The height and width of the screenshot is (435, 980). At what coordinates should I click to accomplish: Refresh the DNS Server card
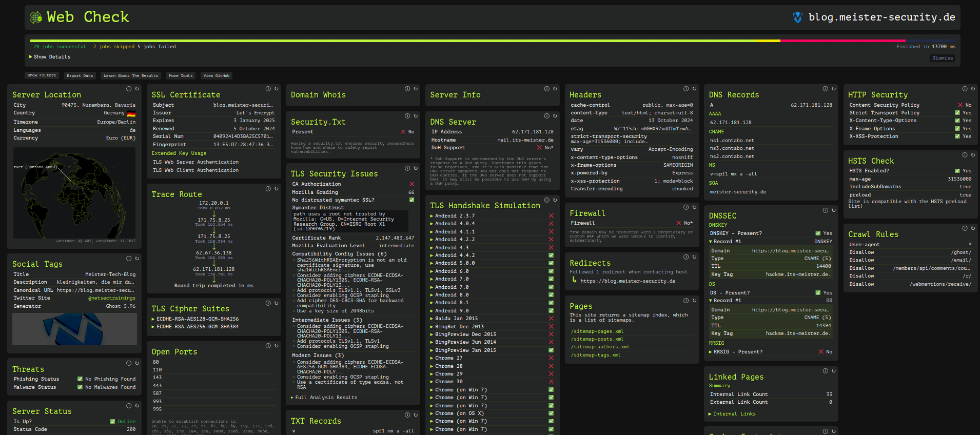(x=555, y=116)
